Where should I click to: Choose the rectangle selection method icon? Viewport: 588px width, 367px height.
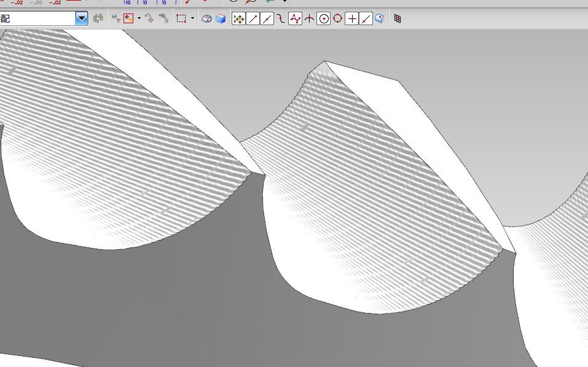[x=181, y=18]
